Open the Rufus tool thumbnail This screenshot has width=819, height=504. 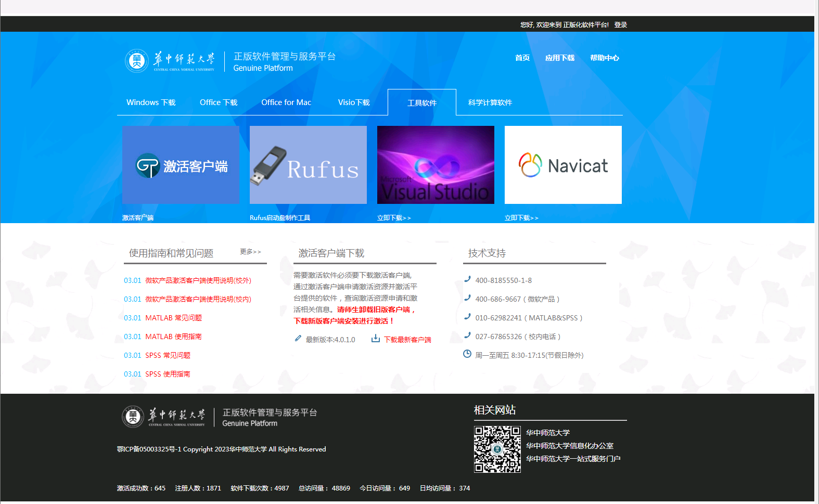click(x=308, y=165)
